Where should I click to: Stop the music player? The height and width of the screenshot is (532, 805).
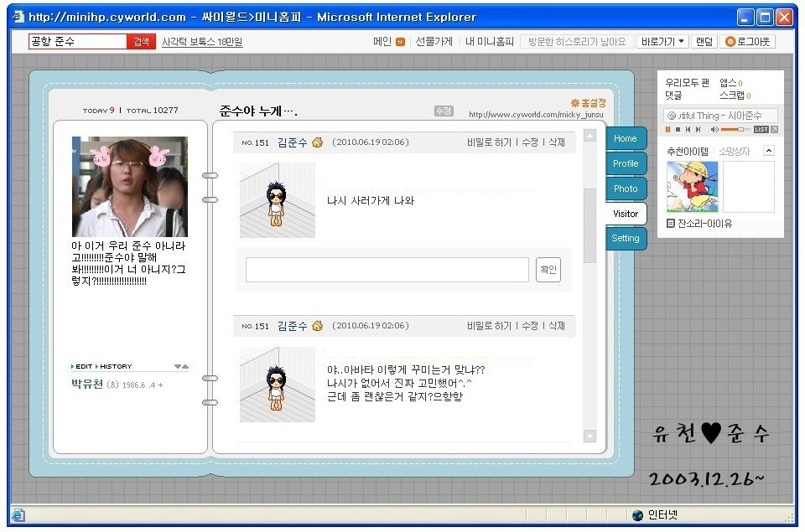click(x=678, y=130)
